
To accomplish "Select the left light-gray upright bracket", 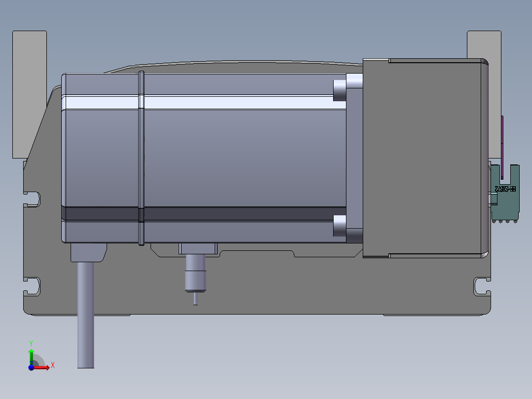I will tap(30, 94).
